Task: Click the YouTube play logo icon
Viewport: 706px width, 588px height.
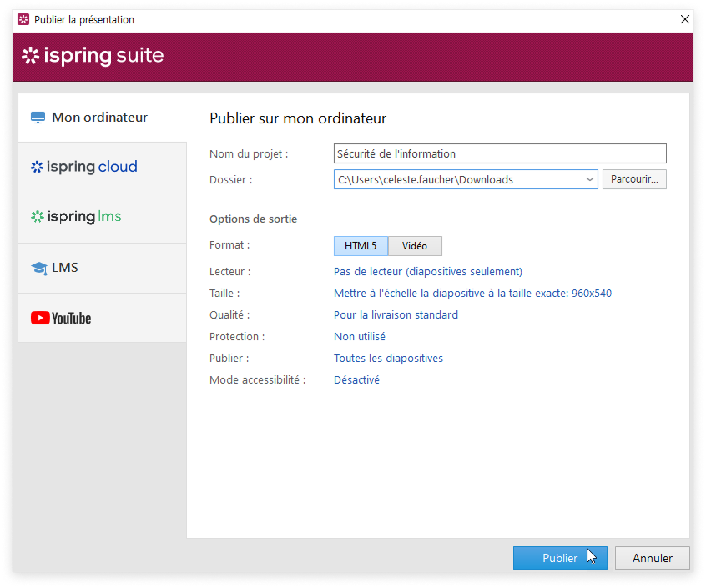Action: [40, 318]
